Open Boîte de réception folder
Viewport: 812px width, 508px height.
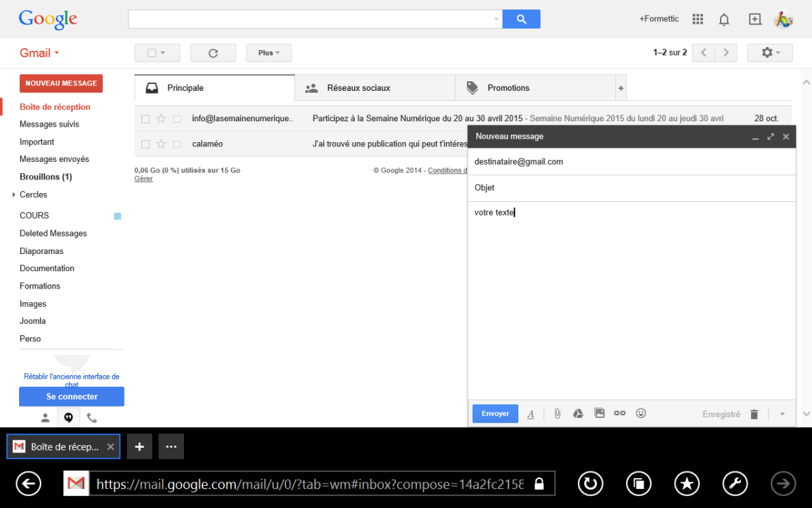pos(55,107)
